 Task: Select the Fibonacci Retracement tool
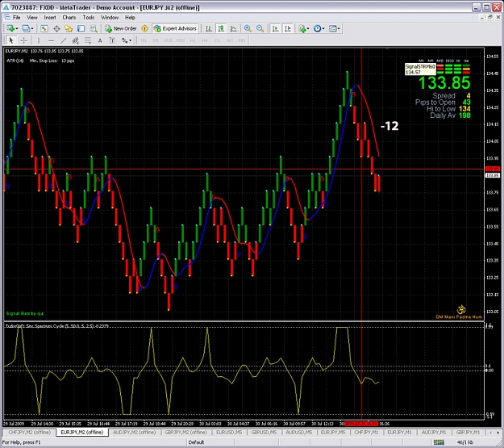coord(88,40)
